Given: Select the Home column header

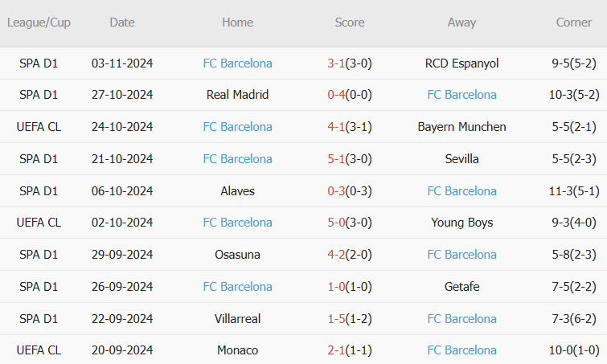Looking at the screenshot, I should pos(237,22).
